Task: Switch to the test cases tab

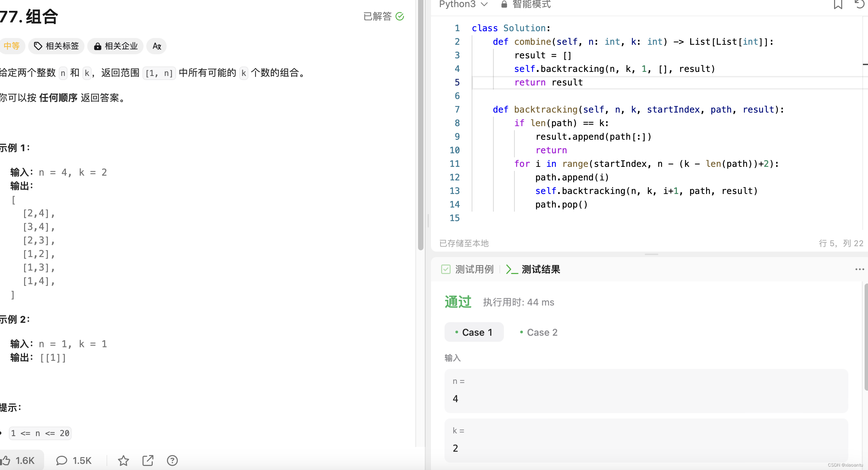Action: click(x=467, y=269)
